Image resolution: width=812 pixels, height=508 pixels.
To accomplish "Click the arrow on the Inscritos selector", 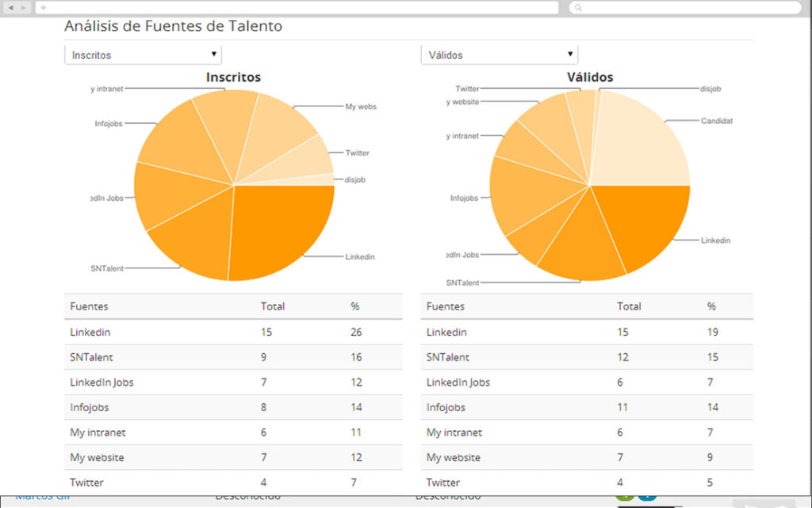I will pyautogui.click(x=214, y=54).
